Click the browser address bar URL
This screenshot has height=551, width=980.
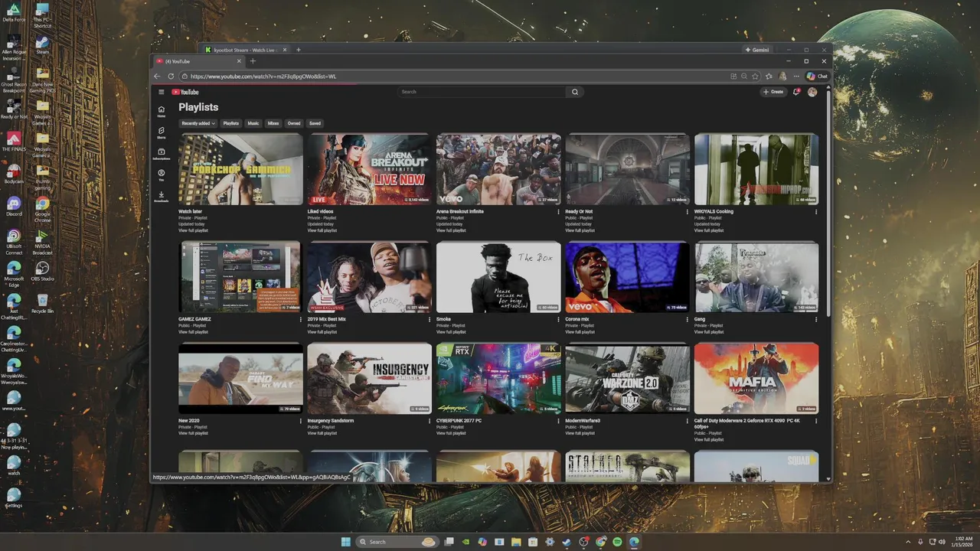(263, 77)
